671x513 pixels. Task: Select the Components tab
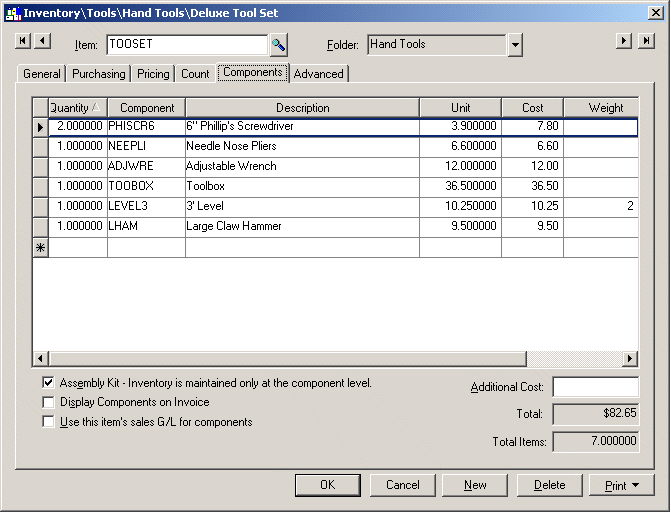pos(253,72)
